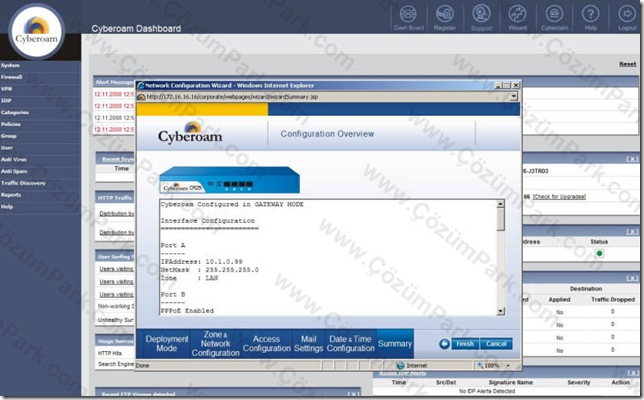Open the Help sidebar menu item
Image resolution: width=644 pixels, height=400 pixels.
pyautogui.click(x=7, y=207)
